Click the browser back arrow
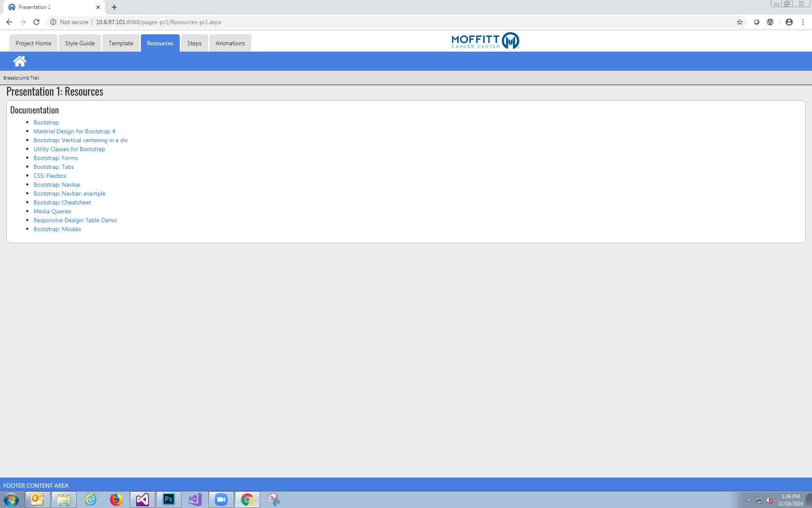 click(x=9, y=22)
